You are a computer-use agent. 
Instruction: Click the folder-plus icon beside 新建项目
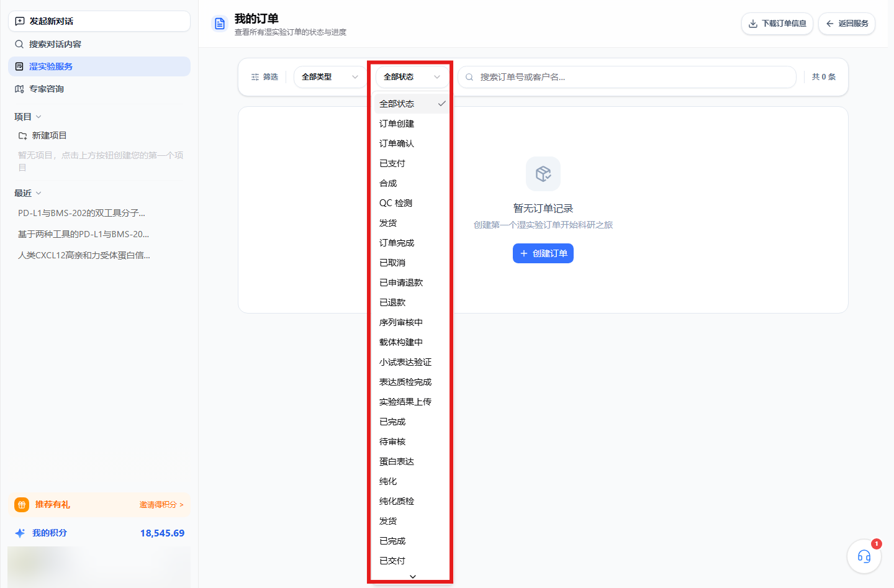(x=23, y=135)
